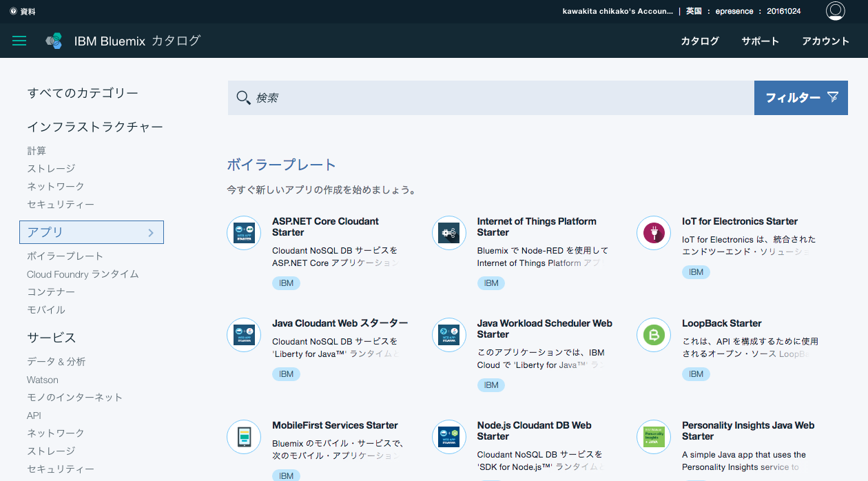Click IBM tag on ASP.NET Core card

coord(286,283)
